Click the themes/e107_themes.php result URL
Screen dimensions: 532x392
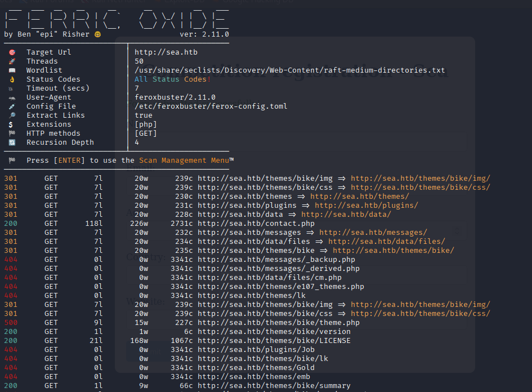click(x=281, y=287)
